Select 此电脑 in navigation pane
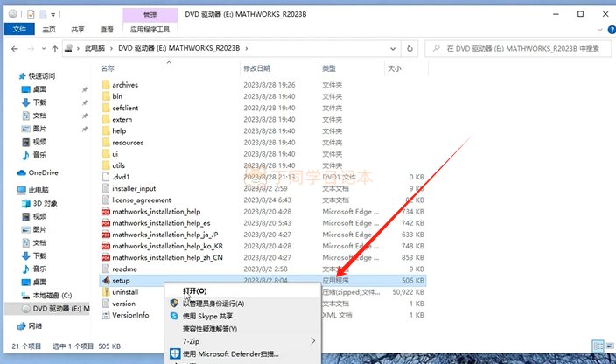The image size is (616, 364). [x=38, y=190]
